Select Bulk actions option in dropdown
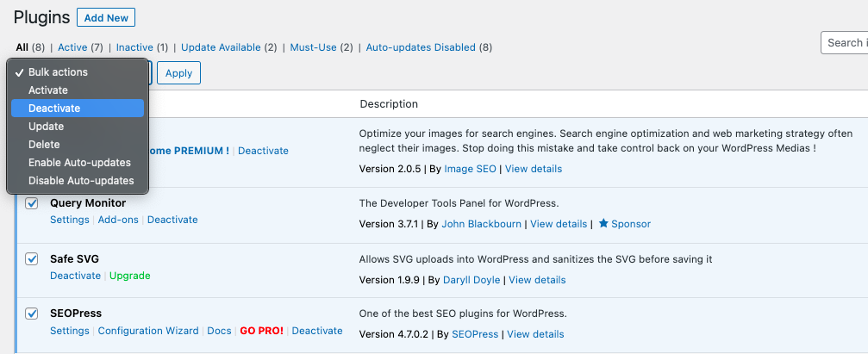Image resolution: width=868 pixels, height=354 pixels. click(58, 72)
